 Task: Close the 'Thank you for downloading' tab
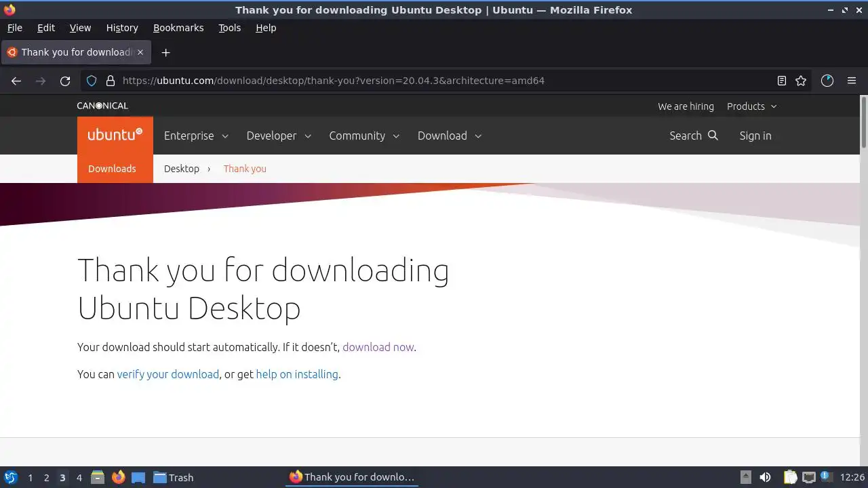tap(140, 52)
